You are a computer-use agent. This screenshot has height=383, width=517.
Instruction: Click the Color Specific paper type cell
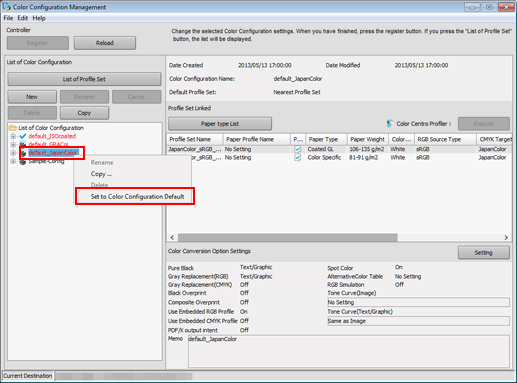326,157
